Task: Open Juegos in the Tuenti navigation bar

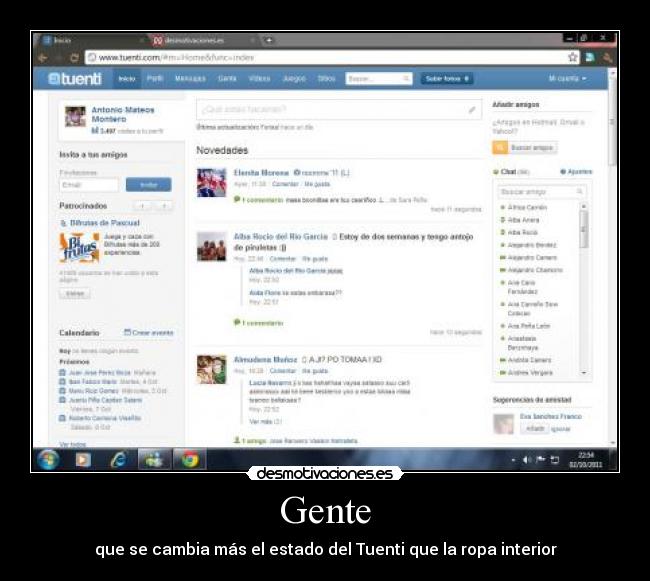Action: tap(294, 78)
